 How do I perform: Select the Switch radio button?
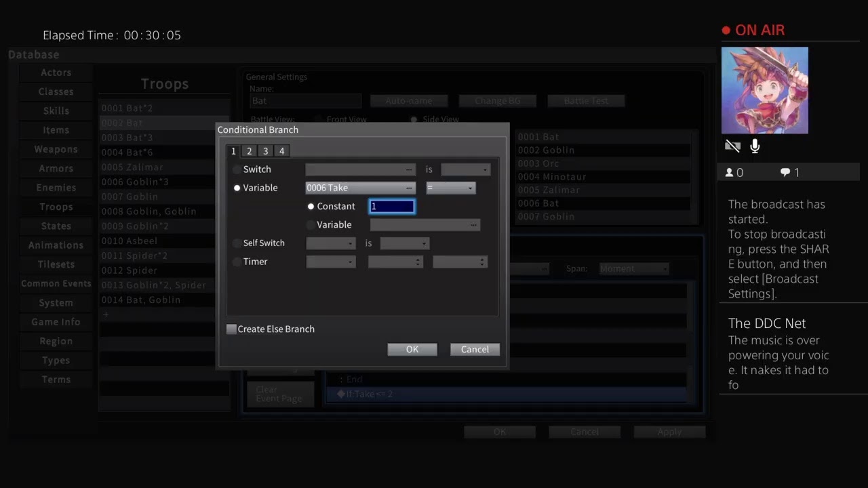coord(237,169)
